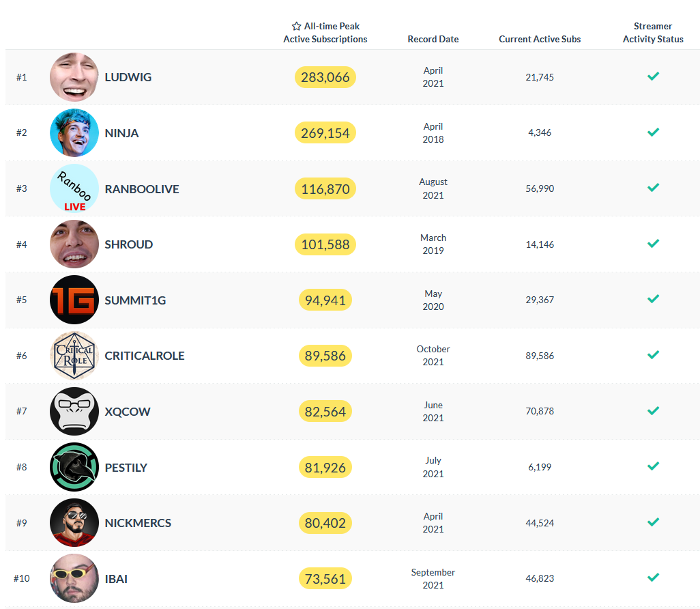Select the RanbooLive avatar with LIVE badge
The height and width of the screenshot is (609, 700).
74,188
